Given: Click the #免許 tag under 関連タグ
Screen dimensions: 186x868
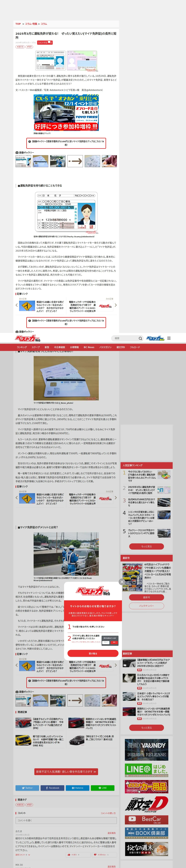Looking at the screenshot, I should pos(29,805).
